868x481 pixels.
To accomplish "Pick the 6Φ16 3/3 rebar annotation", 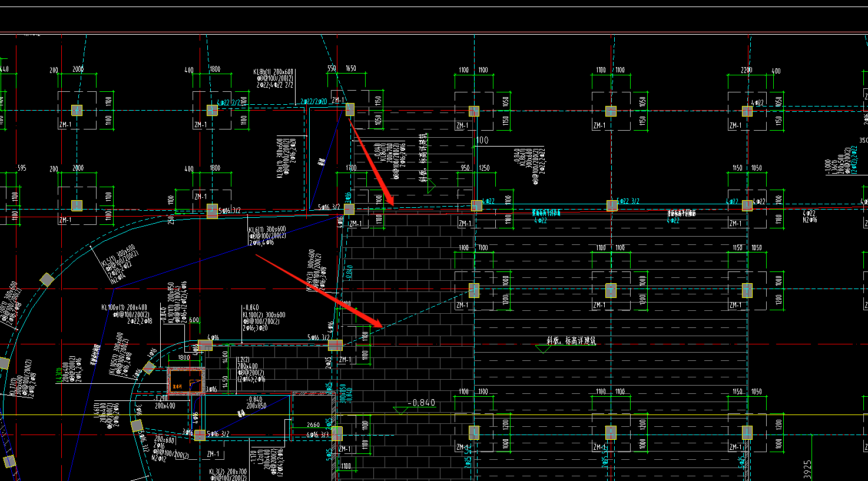I will (318, 434).
